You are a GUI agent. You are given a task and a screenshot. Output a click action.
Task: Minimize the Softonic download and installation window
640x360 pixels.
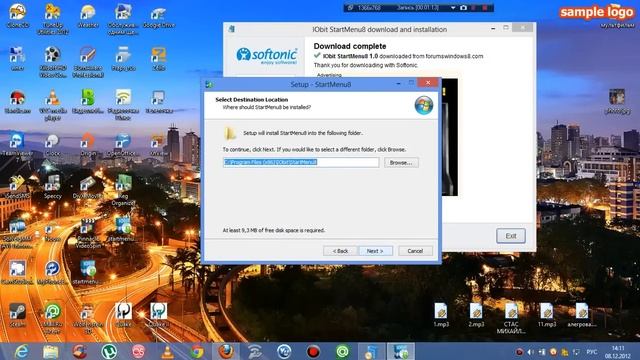pyautogui.click(x=493, y=28)
